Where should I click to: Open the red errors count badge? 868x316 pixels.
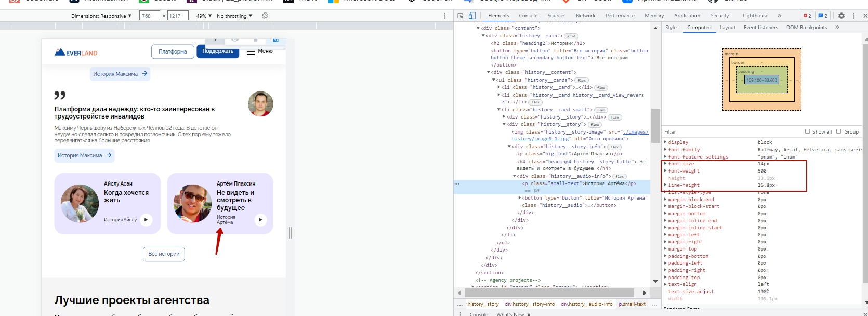807,16
